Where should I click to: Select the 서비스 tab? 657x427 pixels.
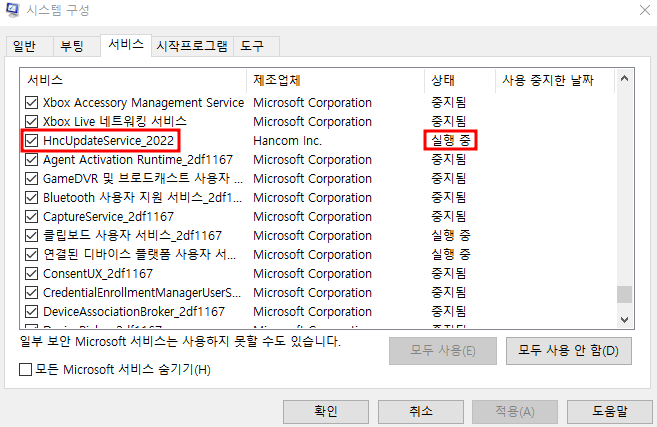click(126, 44)
